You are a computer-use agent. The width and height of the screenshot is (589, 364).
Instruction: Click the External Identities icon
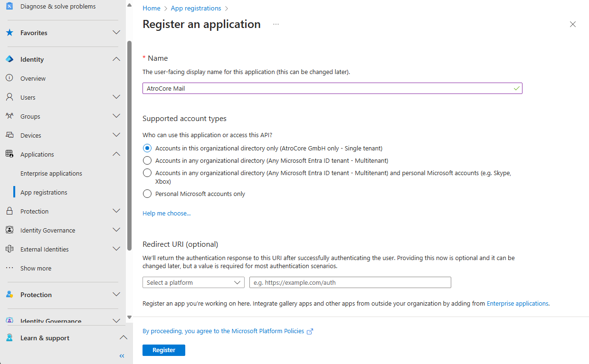pyautogui.click(x=9, y=249)
